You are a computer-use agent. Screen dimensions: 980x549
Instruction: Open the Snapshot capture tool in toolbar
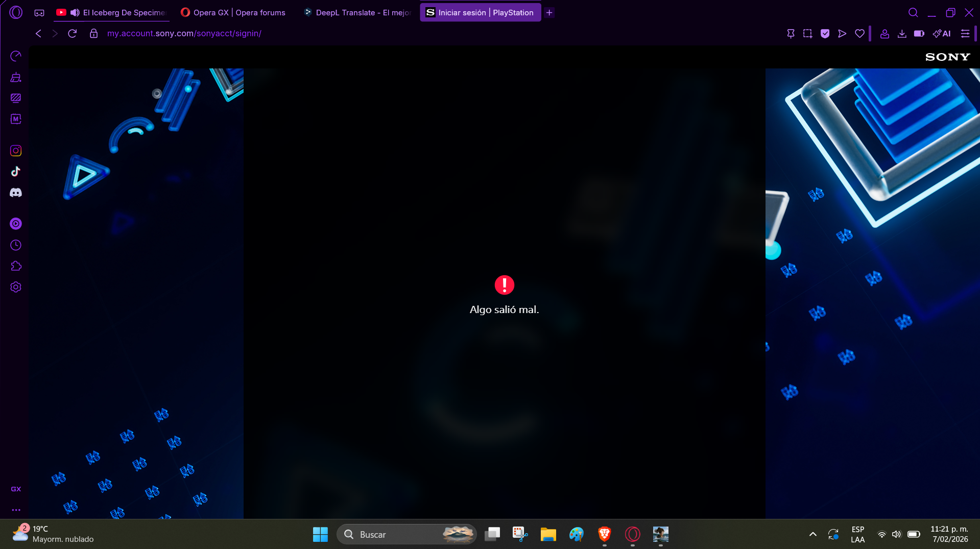[x=807, y=33]
